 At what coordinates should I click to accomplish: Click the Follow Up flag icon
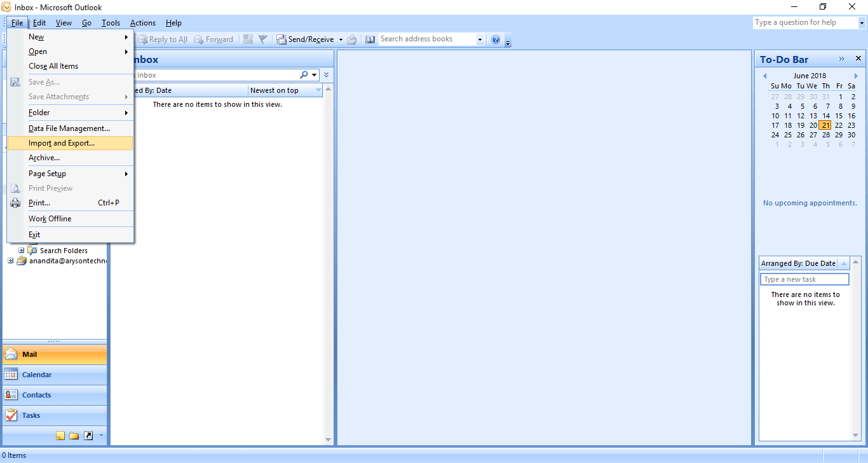pyautogui.click(x=263, y=39)
